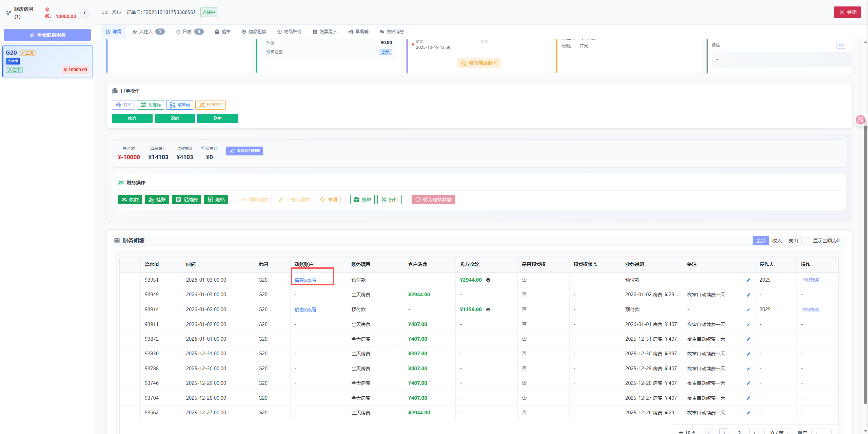The height and width of the screenshot is (434, 868).
Task: Collapse the 联房房间 sidebar with the chevron
Action: (x=85, y=13)
